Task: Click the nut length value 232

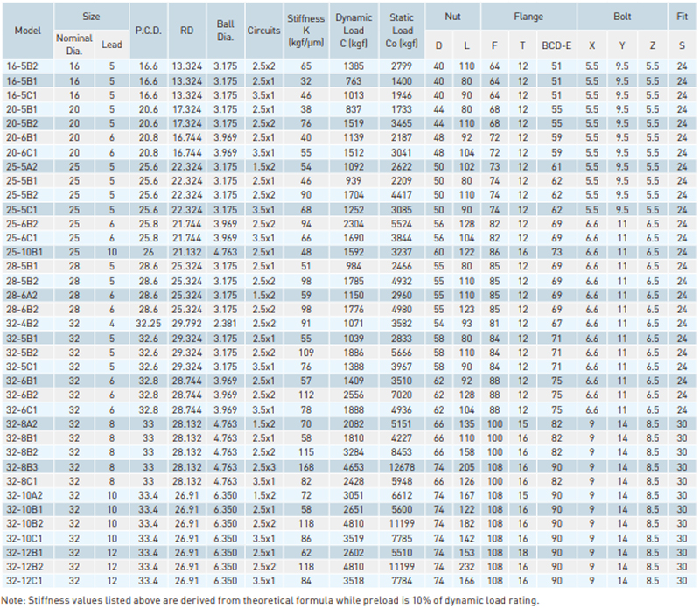Action: tap(466, 567)
